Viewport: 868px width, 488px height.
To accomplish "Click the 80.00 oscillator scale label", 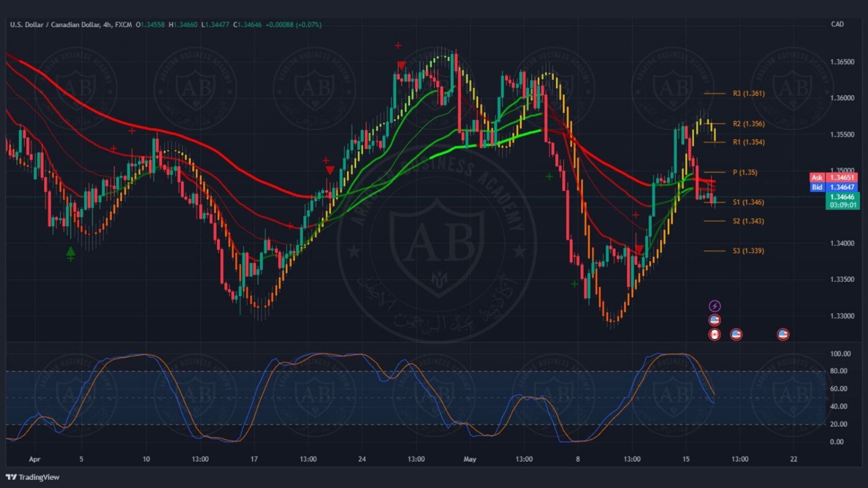I will point(838,371).
